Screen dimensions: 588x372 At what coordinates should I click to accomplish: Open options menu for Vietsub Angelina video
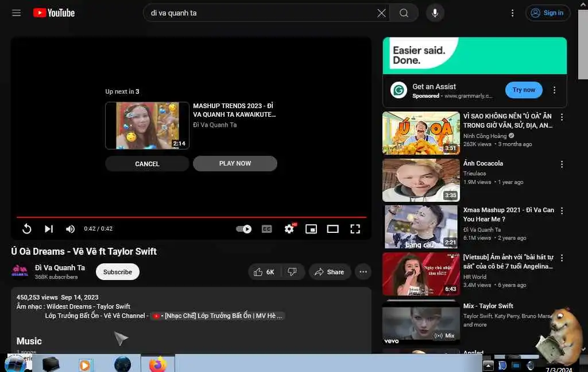[562, 258]
